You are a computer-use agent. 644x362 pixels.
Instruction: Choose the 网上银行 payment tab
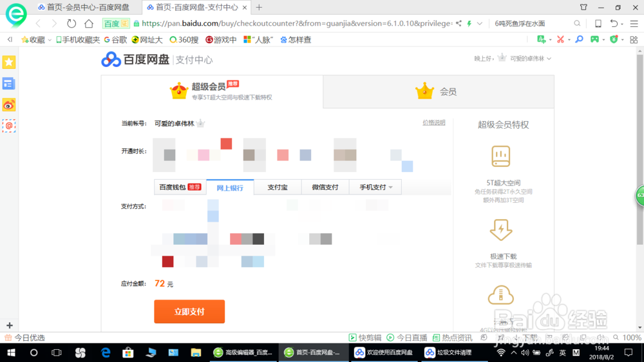point(230,187)
